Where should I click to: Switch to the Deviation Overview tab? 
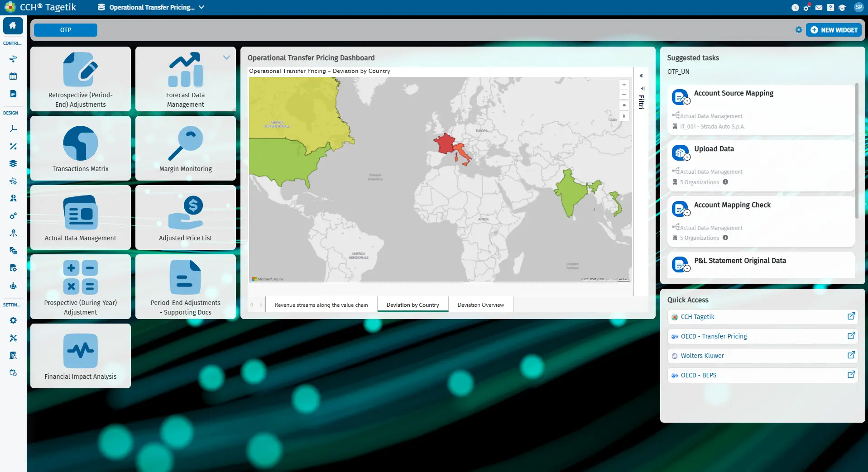[480, 305]
